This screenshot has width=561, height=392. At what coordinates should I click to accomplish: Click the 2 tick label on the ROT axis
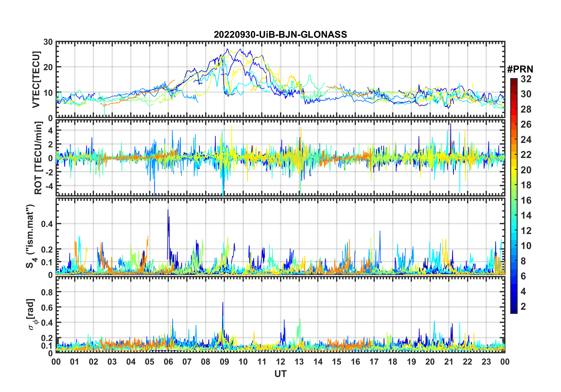50,144
